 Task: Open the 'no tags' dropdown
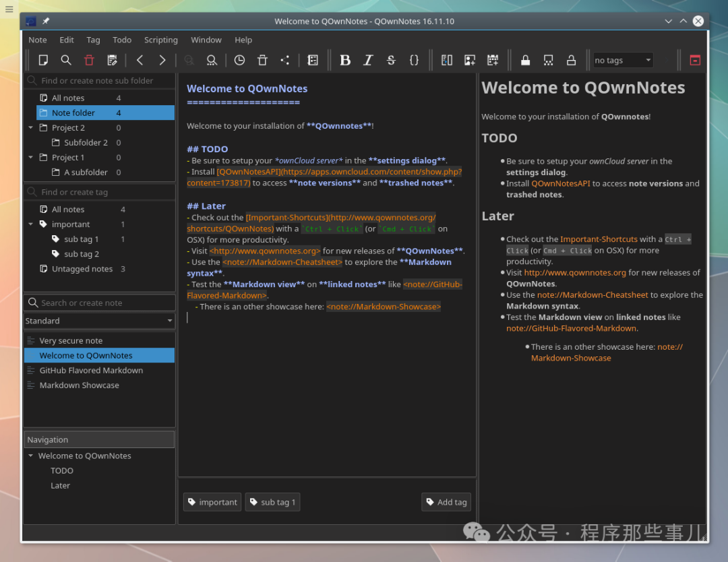click(x=623, y=61)
